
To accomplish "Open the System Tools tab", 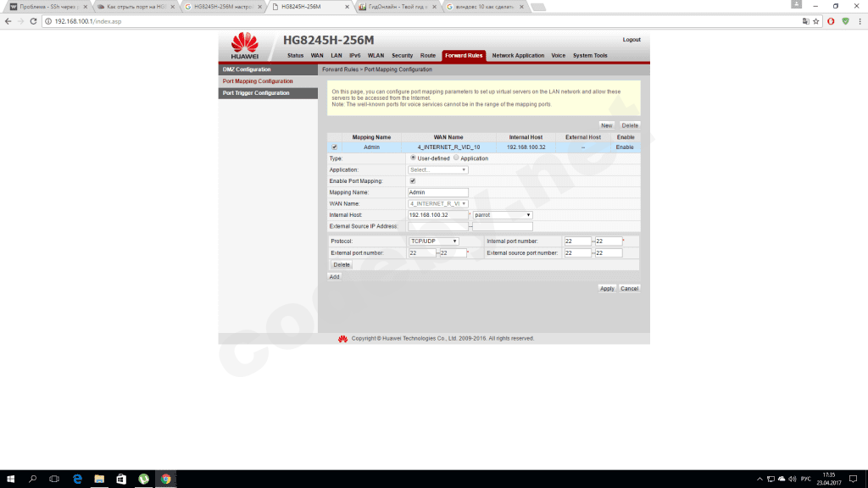I will pos(590,55).
